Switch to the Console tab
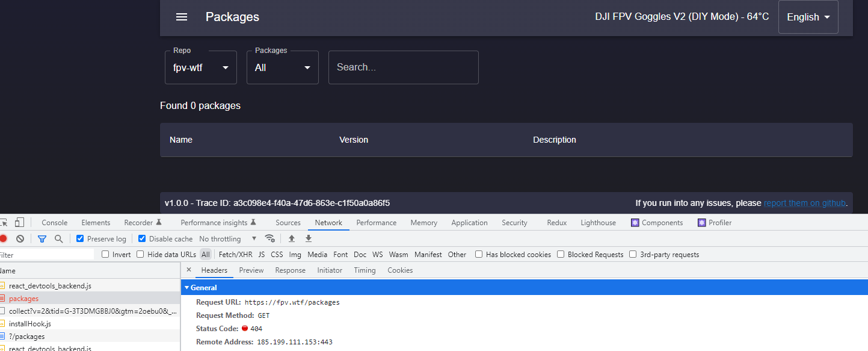Viewport: 868px width, 351px height. click(54, 222)
